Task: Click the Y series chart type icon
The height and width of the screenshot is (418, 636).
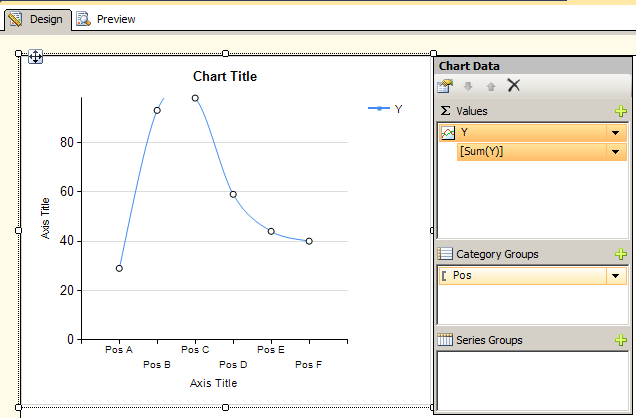Action: coord(448,133)
